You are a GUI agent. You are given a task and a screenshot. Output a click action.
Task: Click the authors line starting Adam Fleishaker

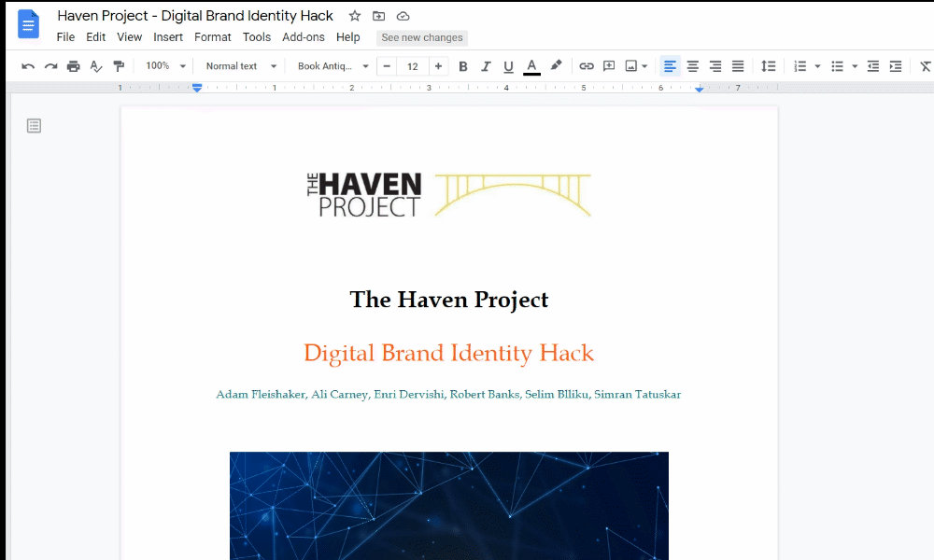(448, 394)
